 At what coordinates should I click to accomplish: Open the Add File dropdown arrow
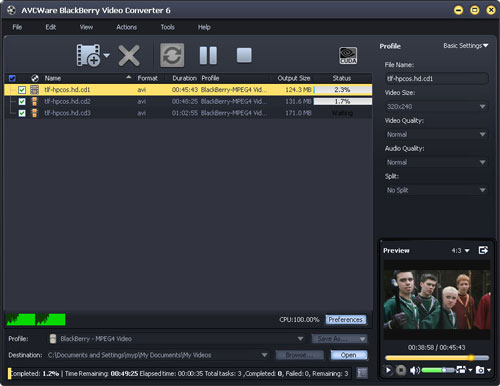pyautogui.click(x=106, y=55)
